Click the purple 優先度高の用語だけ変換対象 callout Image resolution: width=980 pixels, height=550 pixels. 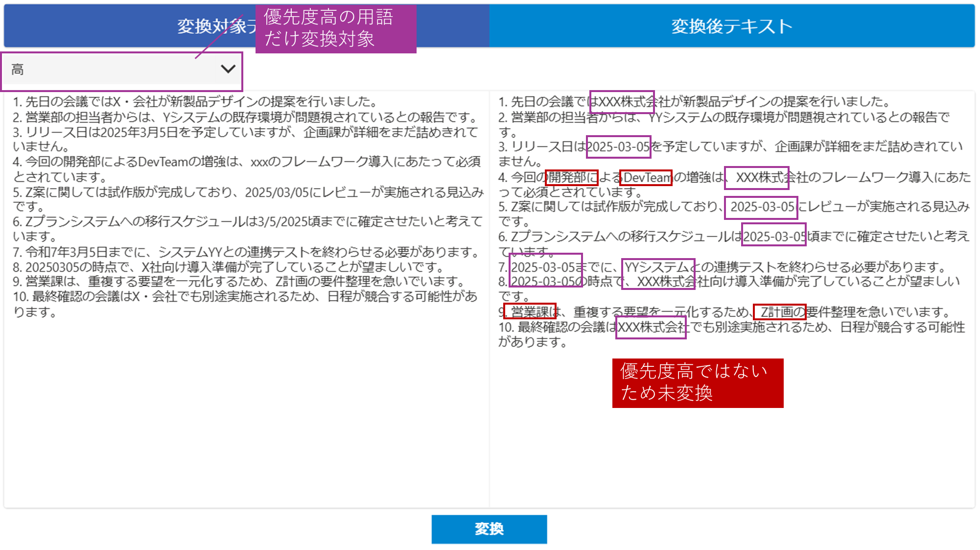point(335,28)
